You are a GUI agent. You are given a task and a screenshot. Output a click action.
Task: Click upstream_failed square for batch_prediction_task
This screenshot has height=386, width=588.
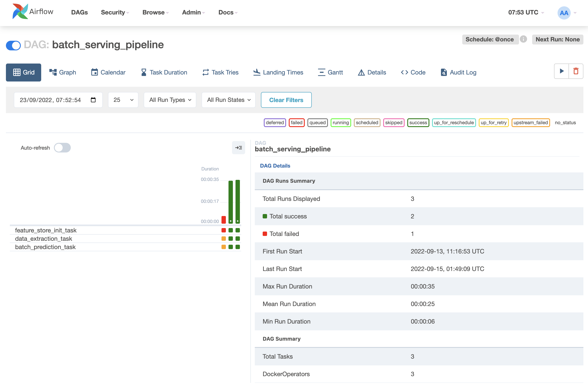pos(224,247)
